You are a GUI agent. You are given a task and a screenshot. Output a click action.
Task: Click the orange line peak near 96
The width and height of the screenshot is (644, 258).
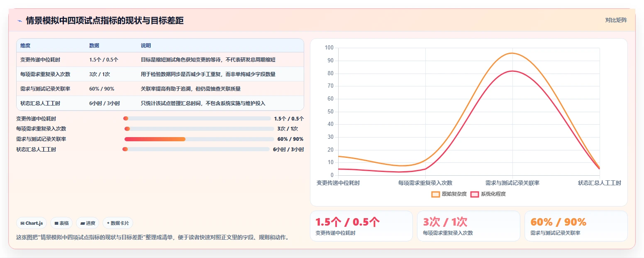512,53
